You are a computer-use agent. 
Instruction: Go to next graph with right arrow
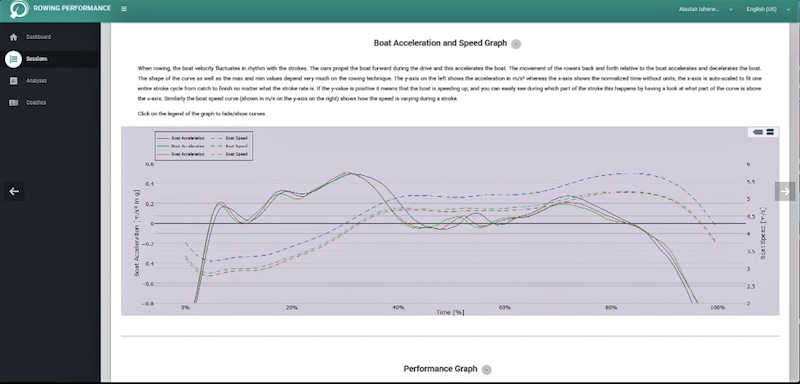pyautogui.click(x=785, y=191)
